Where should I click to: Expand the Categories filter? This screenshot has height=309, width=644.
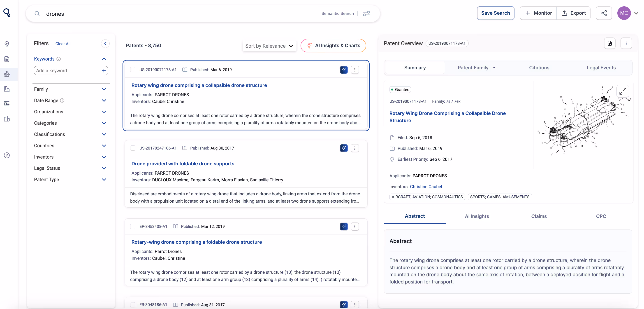[104, 123]
